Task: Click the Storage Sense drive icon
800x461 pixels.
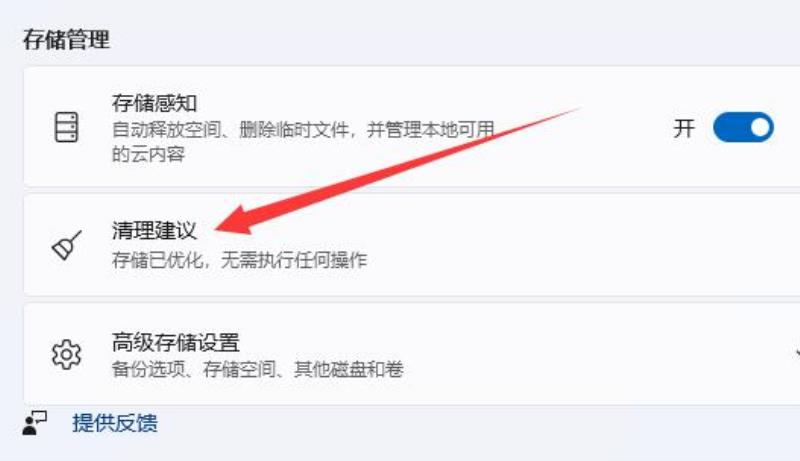Action: 66,127
